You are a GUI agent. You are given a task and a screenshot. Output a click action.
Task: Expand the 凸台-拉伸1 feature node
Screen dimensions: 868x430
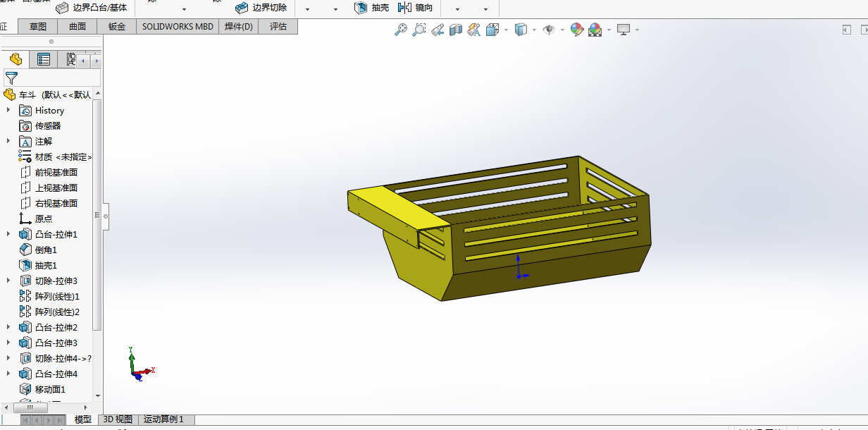click(x=8, y=235)
